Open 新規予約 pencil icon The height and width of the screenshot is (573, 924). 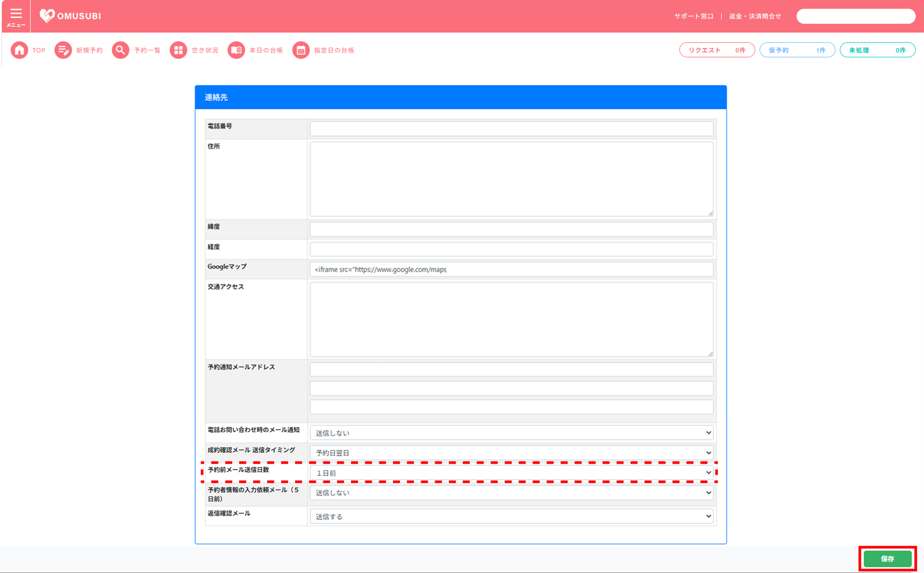click(x=63, y=50)
